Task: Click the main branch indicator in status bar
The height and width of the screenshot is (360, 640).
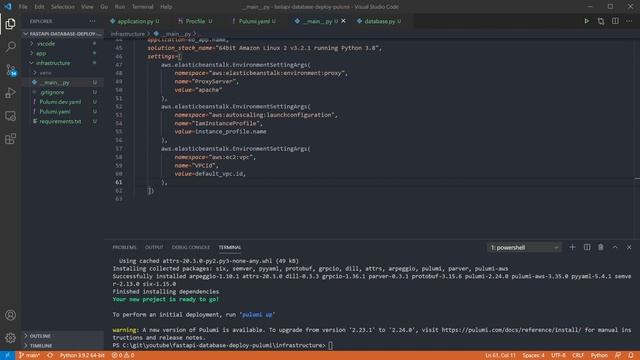Action: coord(29,355)
